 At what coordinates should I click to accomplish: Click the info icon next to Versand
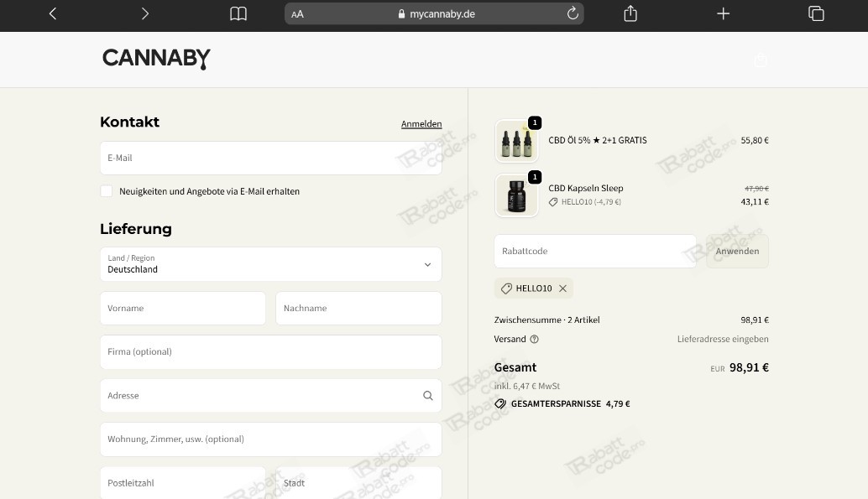(536, 339)
